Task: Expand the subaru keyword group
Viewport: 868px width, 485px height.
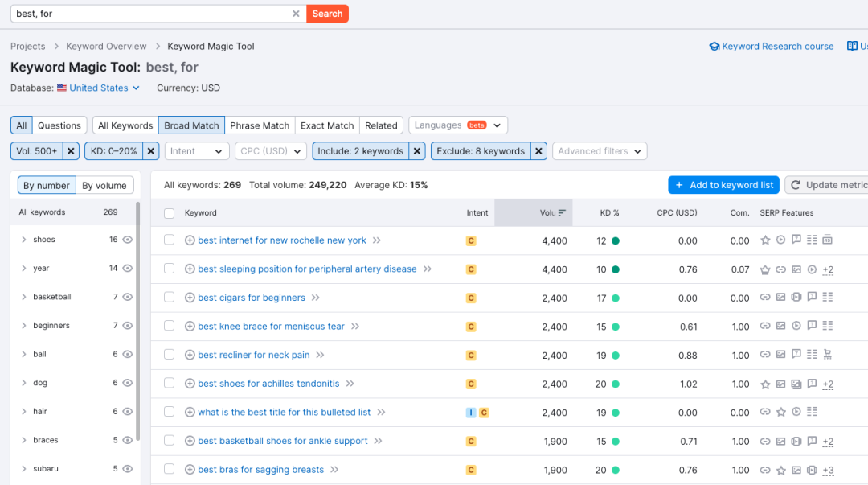Action: tap(24, 469)
